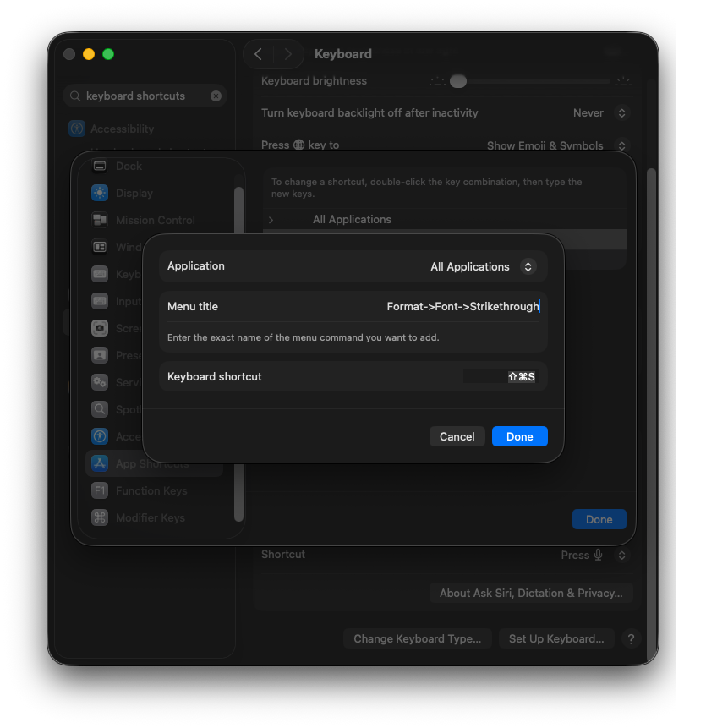
Task: Click the search magnifier icon in sidebar
Action: point(75,96)
